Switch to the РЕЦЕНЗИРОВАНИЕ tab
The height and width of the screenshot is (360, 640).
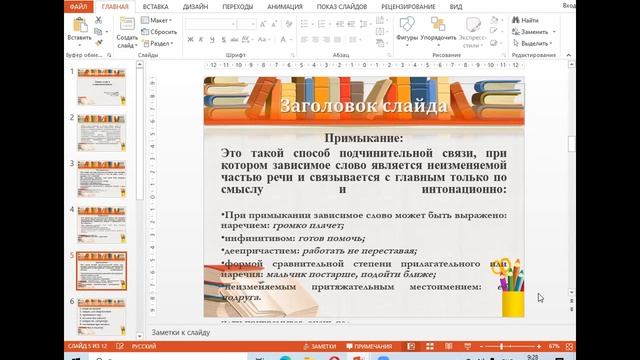(x=409, y=7)
